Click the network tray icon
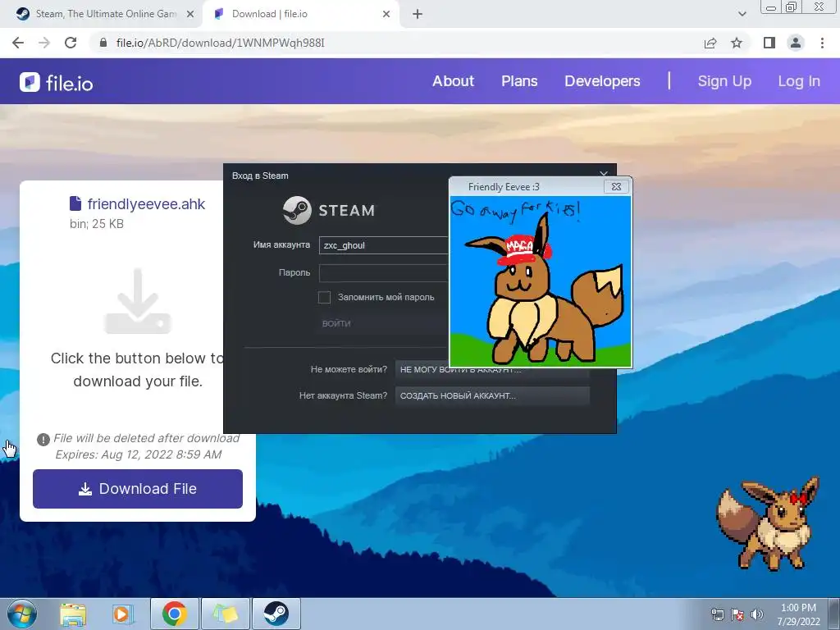 point(717,615)
